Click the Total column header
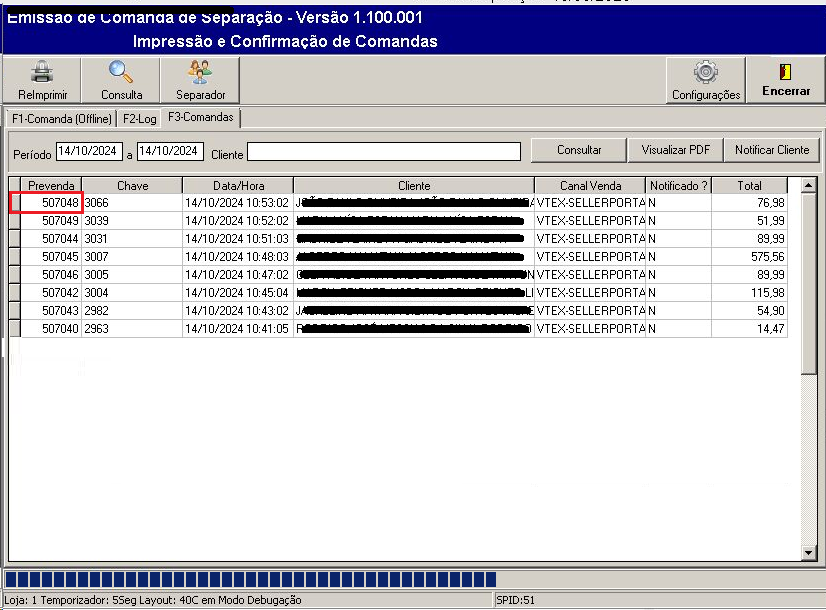This screenshot has width=826, height=610. tap(749, 185)
